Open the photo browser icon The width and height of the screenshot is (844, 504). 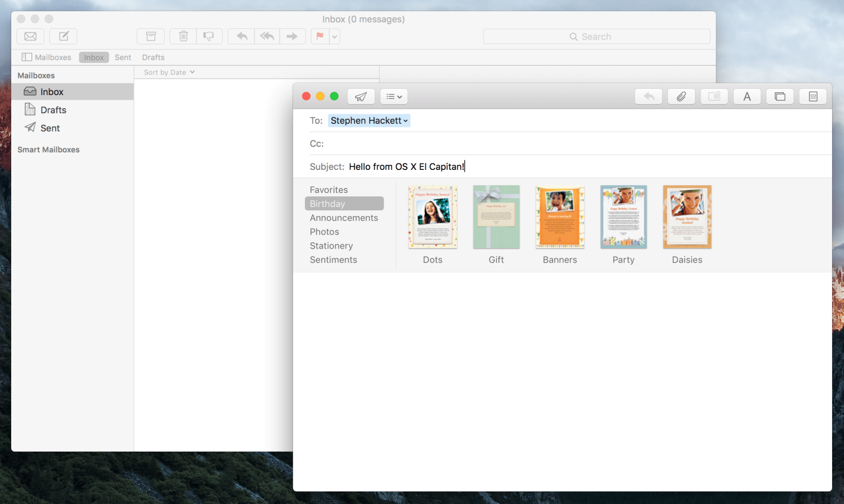tap(780, 97)
